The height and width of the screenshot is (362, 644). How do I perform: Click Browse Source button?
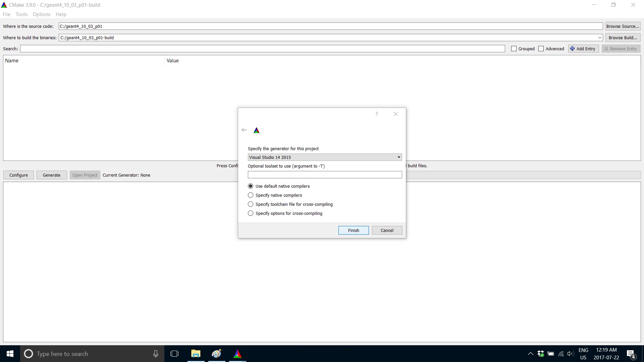tap(623, 26)
